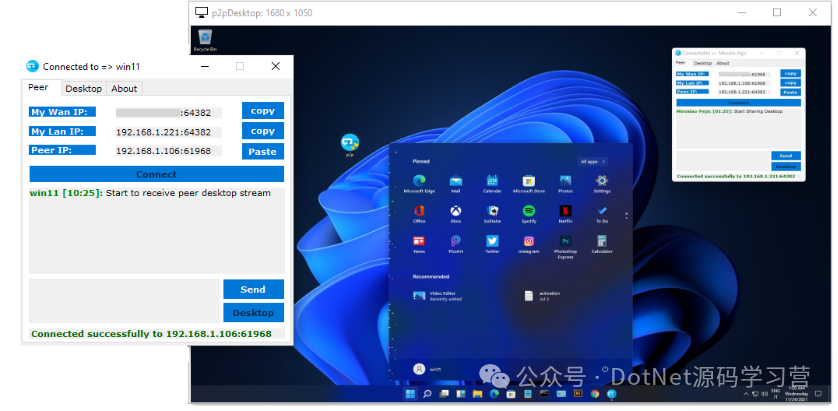Open Microsoft Edge in the pinned apps
The height and width of the screenshot is (411, 838).
click(x=420, y=180)
